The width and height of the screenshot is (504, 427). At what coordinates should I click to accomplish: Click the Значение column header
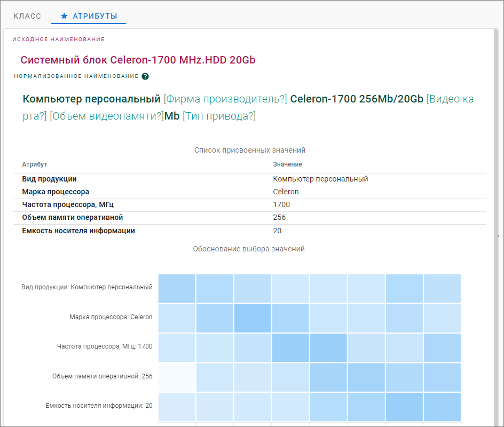[x=287, y=164]
